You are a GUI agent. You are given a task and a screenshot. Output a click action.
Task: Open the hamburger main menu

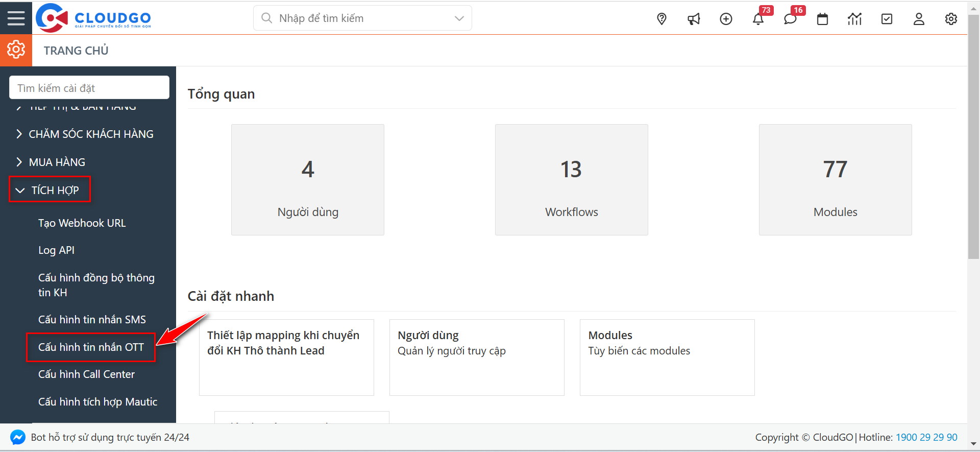tap(16, 18)
